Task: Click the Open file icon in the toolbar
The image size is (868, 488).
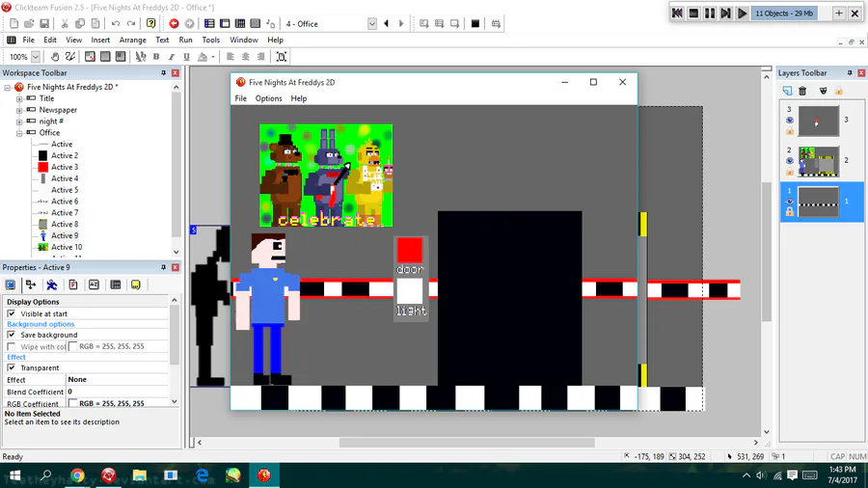Action: point(29,24)
